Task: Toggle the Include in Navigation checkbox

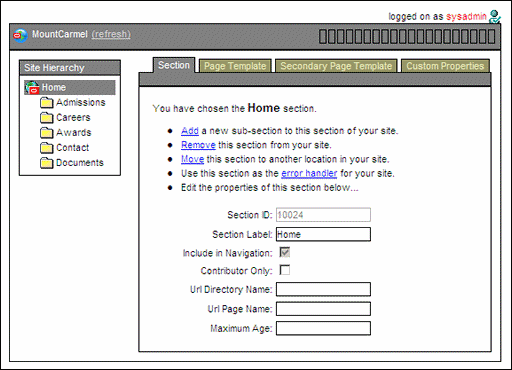Action: [x=285, y=253]
